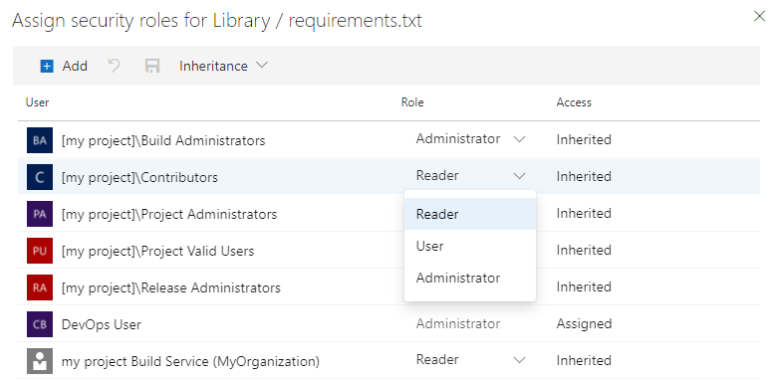Click the CB avatar for DevOps User

pyautogui.click(x=39, y=324)
